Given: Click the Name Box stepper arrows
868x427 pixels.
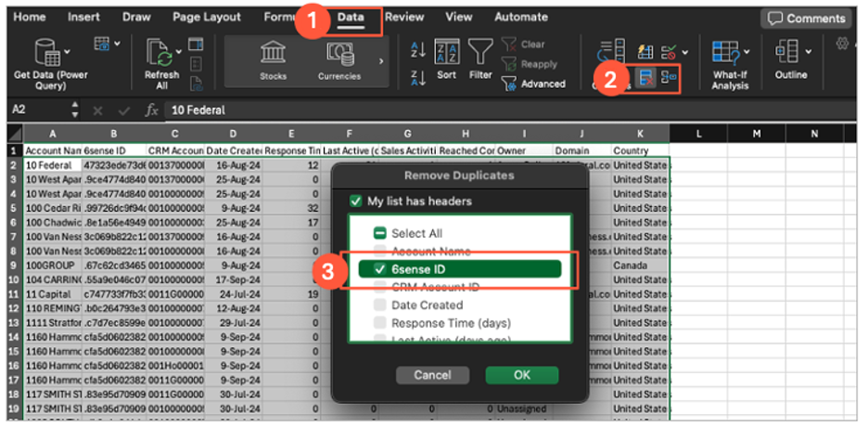Looking at the screenshot, I should pos(75,110).
